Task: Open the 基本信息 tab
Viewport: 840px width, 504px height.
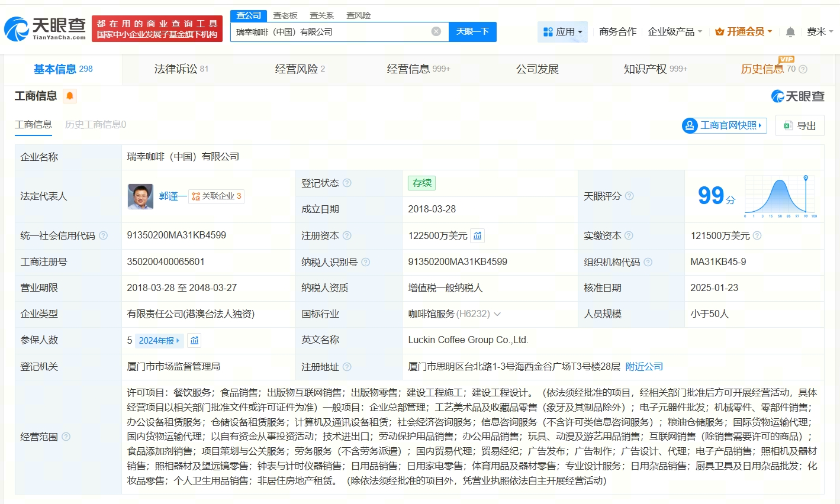Action: 63,69
